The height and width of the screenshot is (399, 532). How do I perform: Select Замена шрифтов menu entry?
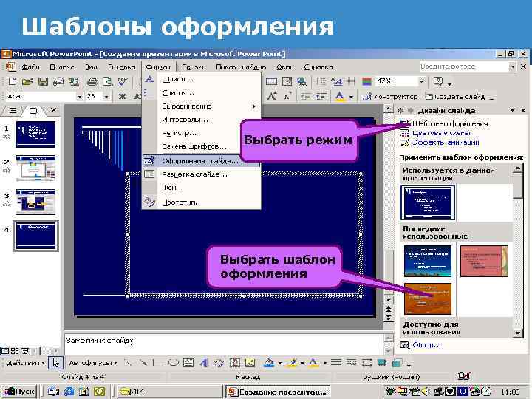coord(201,146)
